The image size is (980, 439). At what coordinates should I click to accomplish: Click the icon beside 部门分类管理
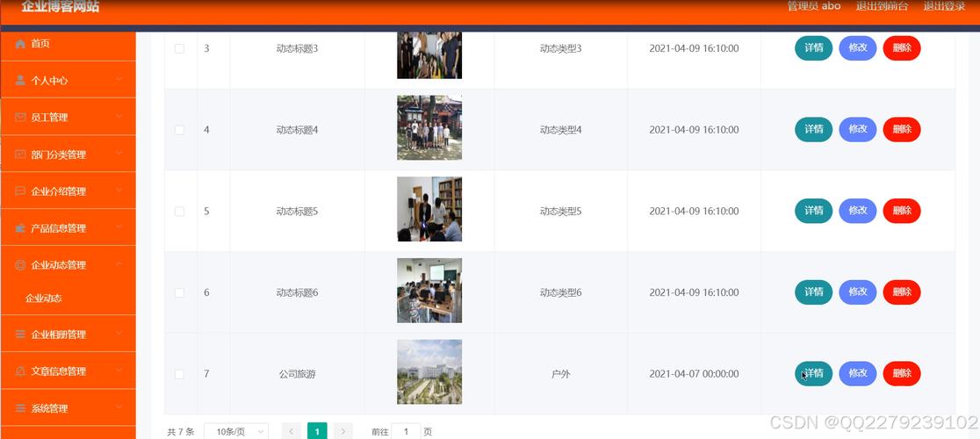(20, 155)
